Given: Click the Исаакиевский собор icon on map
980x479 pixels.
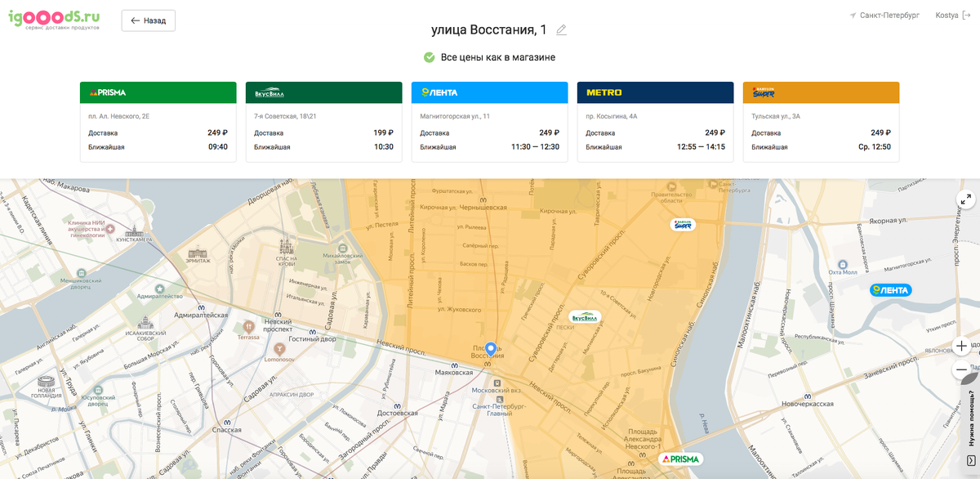Looking at the screenshot, I should pos(145,321).
